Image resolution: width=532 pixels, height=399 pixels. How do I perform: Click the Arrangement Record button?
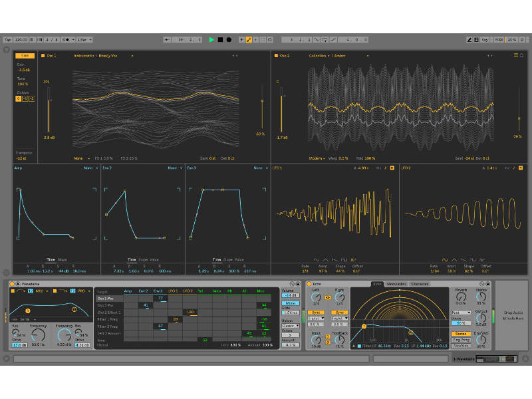(x=229, y=40)
